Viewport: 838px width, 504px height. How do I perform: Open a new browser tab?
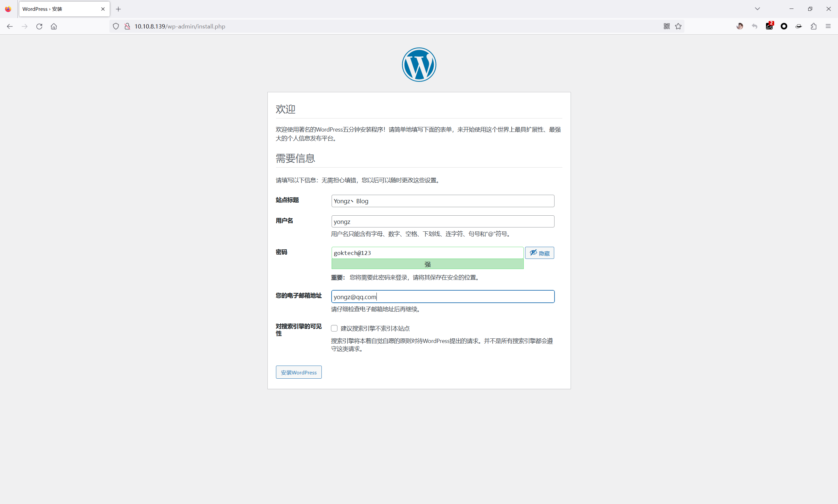click(x=118, y=9)
